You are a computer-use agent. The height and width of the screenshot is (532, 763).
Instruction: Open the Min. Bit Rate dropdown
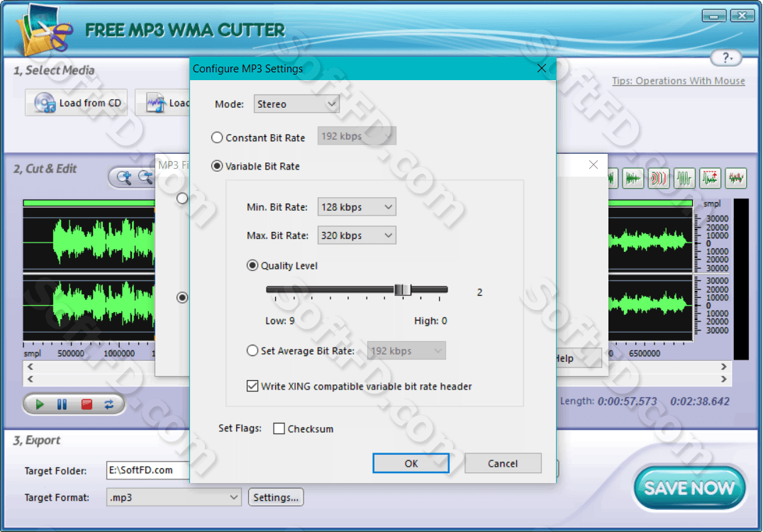pyautogui.click(x=357, y=207)
